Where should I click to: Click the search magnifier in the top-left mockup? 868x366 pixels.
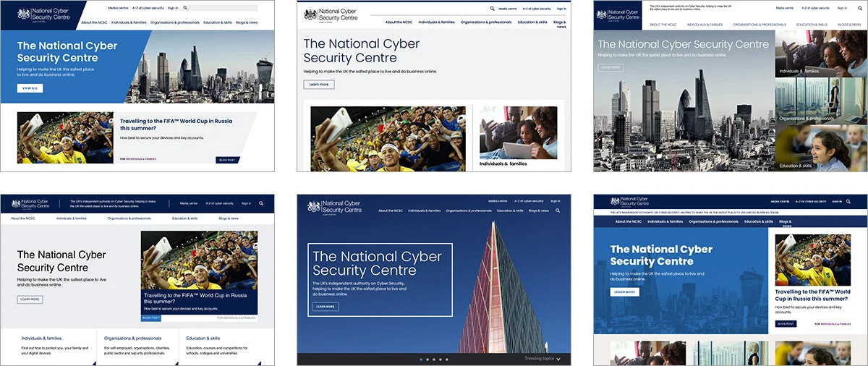pos(185,8)
